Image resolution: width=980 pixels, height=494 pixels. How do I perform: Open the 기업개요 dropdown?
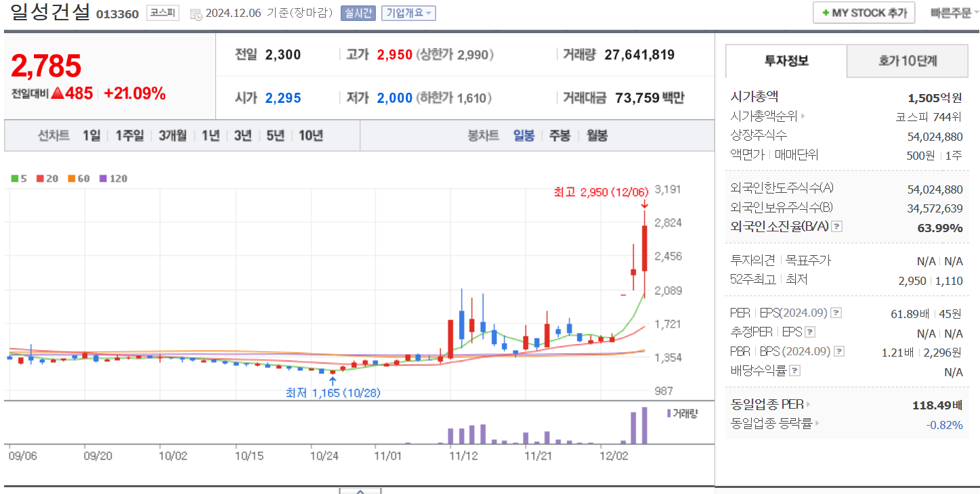pos(407,13)
